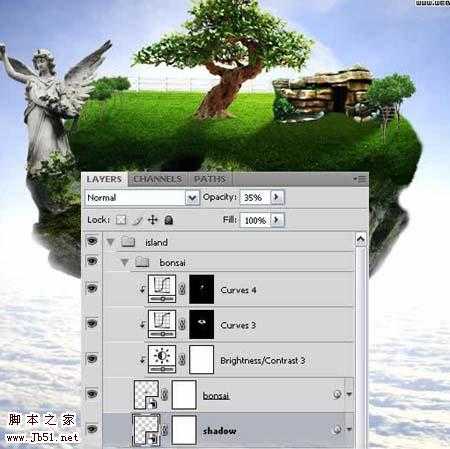Click the bonsai layer mask link icon

pyautogui.click(x=165, y=395)
